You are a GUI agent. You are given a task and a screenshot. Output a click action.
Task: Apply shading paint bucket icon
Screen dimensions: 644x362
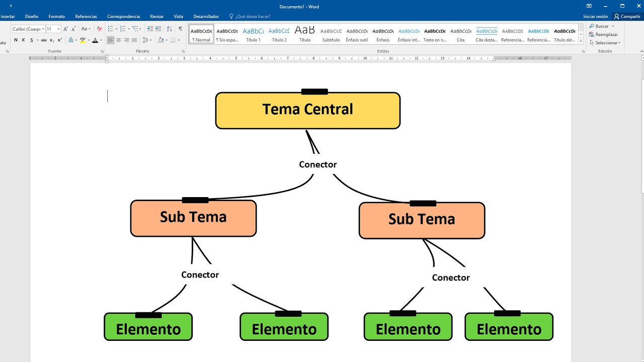point(160,40)
